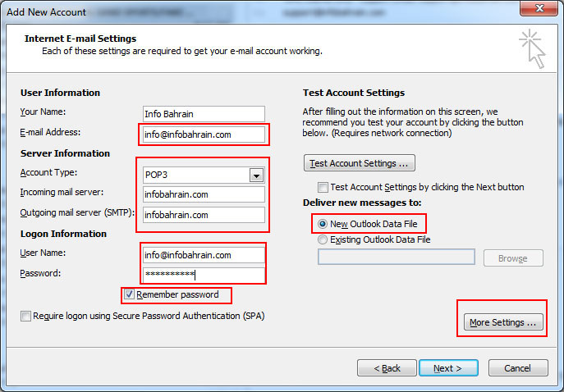Image resolution: width=564 pixels, height=392 pixels.
Task: Choose the Existing Outlook Data File option
Action: (323, 239)
